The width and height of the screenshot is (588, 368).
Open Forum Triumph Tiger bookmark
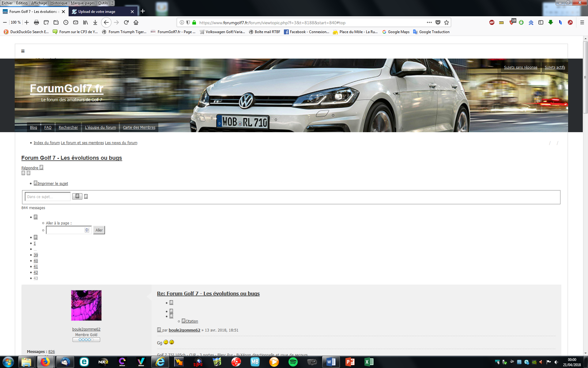tap(124, 32)
